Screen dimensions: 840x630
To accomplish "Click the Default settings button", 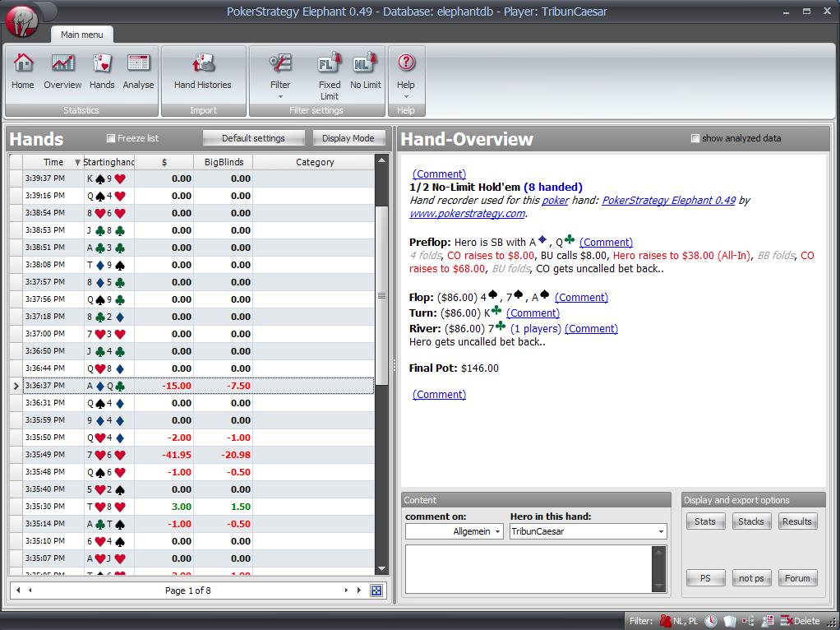I will click(253, 138).
